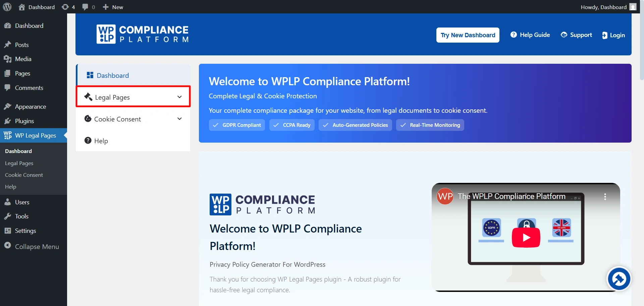
Task: Select the CCPA Ready check badge
Action: [x=291, y=125]
